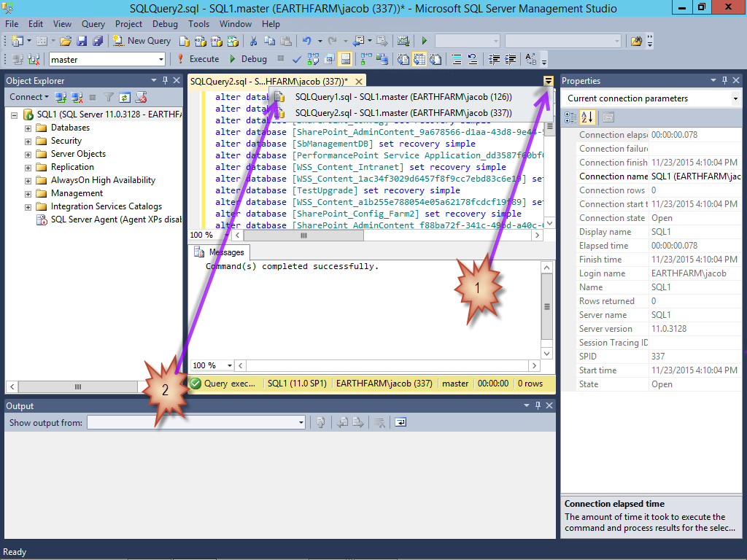Save the current query with Save icon
Image resolution: width=747 pixels, height=560 pixels.
(82, 41)
